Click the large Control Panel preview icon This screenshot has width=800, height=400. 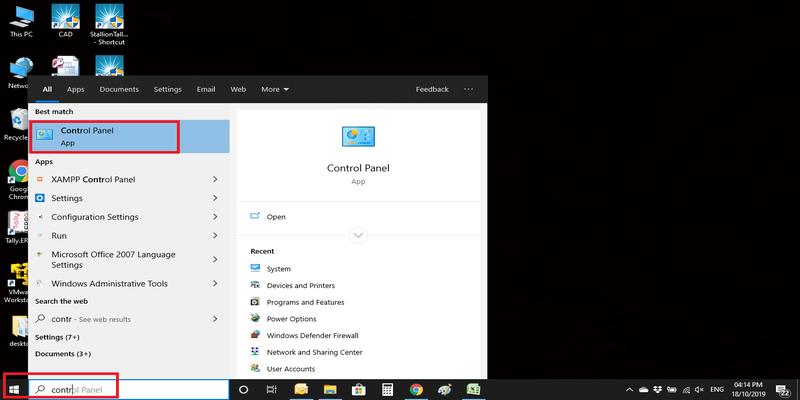[358, 136]
